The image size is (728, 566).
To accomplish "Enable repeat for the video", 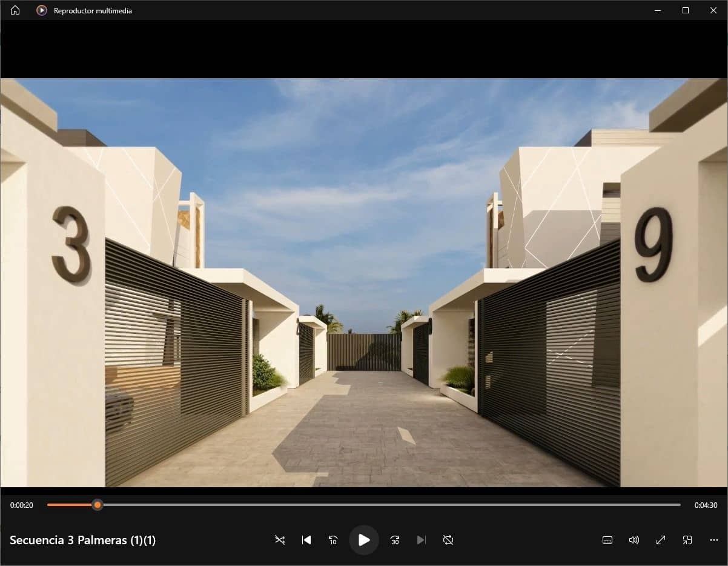I will coord(448,540).
